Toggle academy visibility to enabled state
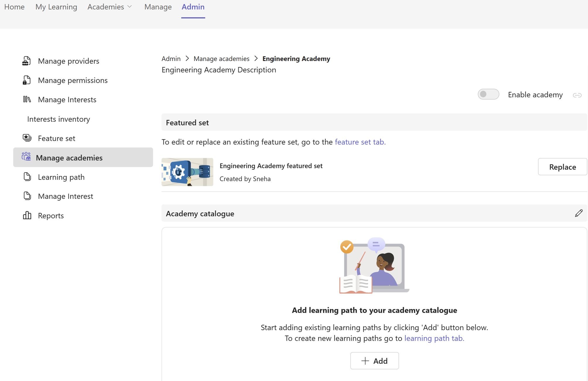The height and width of the screenshot is (381, 588). [x=488, y=94]
